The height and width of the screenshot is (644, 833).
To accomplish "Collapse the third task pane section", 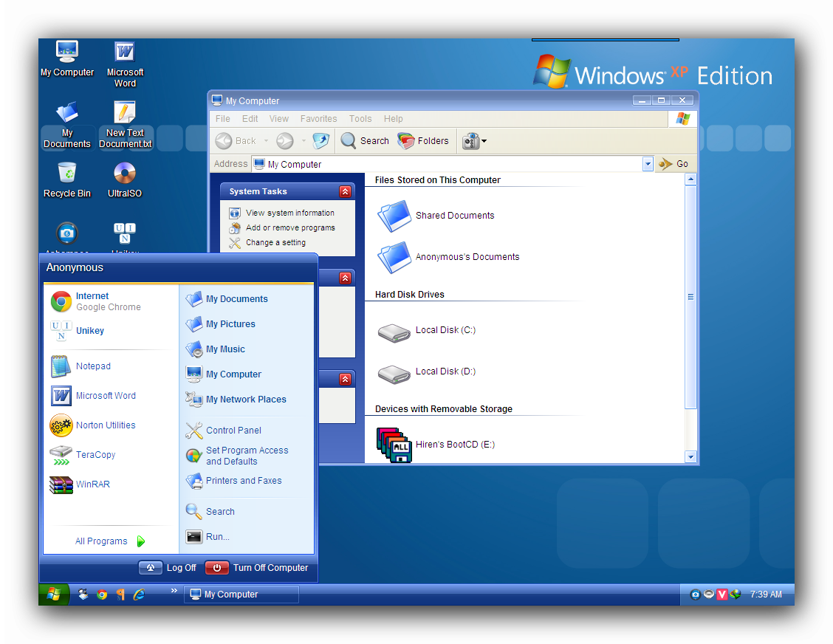I will click(346, 379).
